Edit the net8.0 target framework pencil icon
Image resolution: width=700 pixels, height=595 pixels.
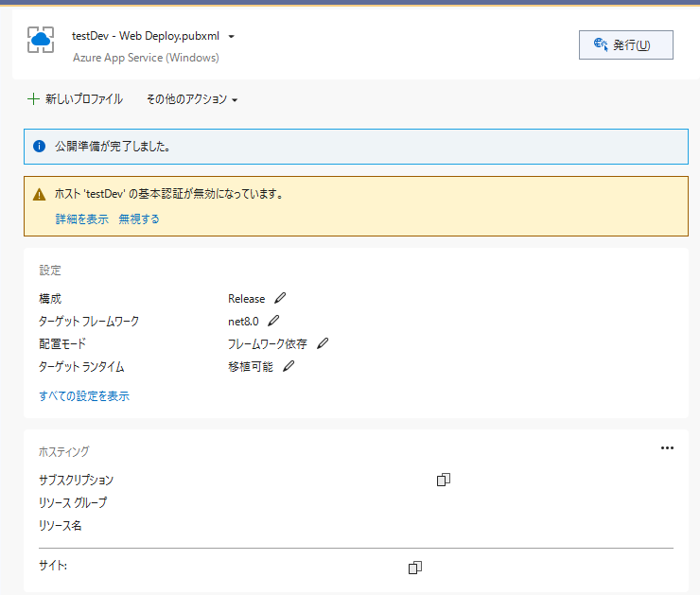coord(273,321)
